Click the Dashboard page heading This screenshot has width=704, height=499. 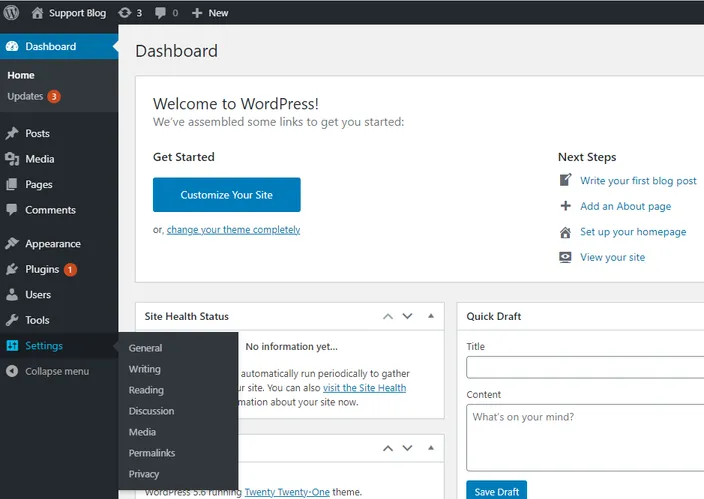[x=176, y=51]
